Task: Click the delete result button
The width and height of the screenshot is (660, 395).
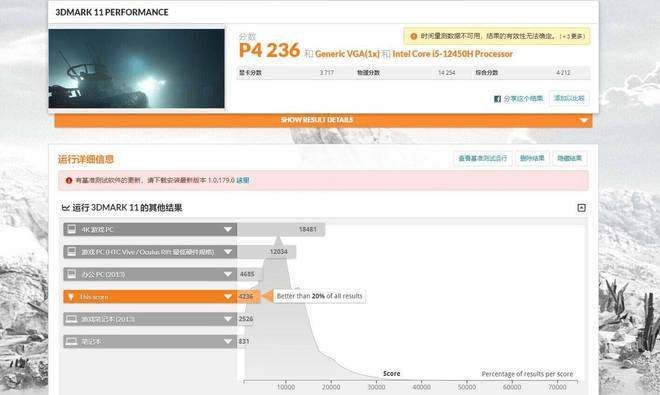Action: pyautogui.click(x=532, y=158)
